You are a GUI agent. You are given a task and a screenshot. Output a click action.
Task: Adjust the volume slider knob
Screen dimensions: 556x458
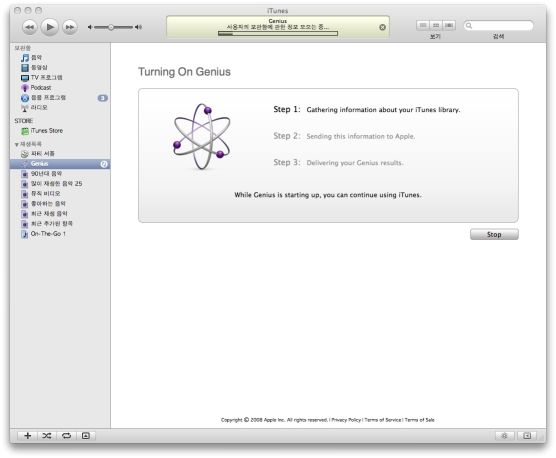[x=111, y=27]
